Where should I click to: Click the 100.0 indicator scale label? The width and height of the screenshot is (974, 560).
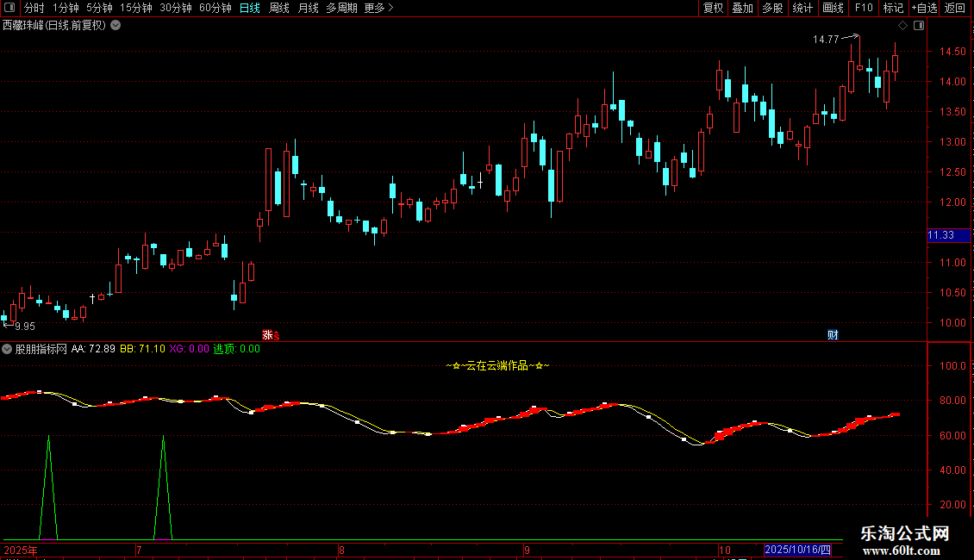point(952,365)
